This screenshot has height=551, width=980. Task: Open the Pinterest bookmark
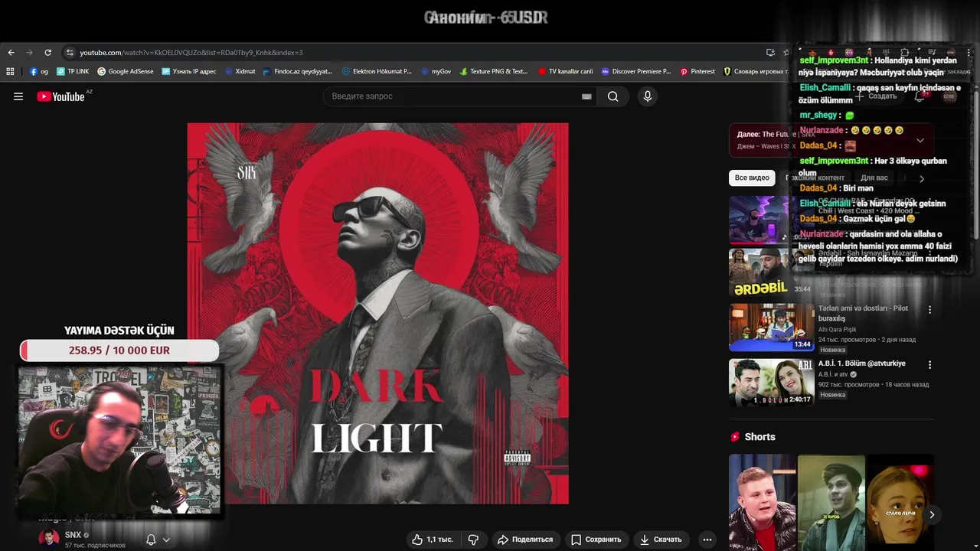click(x=697, y=71)
